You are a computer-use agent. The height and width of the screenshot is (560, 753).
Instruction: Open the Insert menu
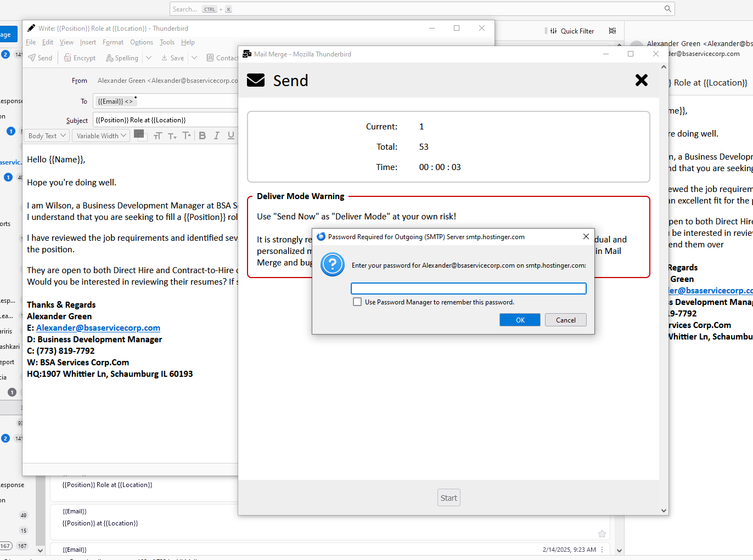click(x=88, y=42)
